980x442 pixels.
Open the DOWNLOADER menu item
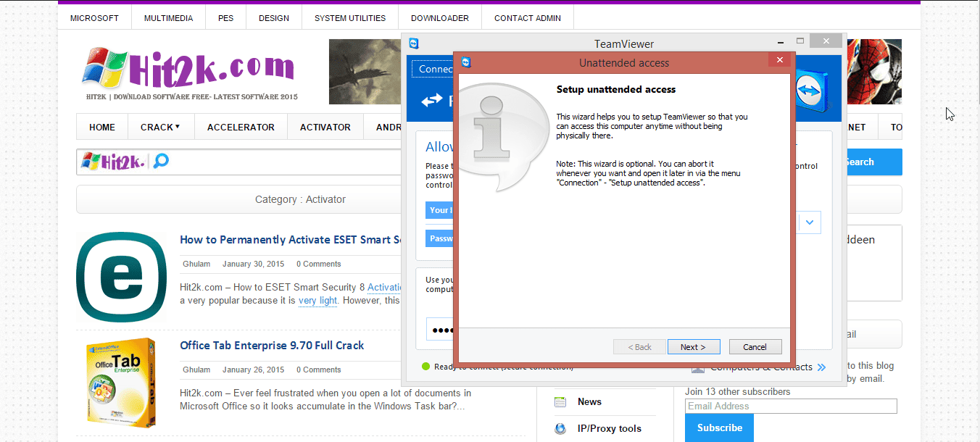point(440,18)
